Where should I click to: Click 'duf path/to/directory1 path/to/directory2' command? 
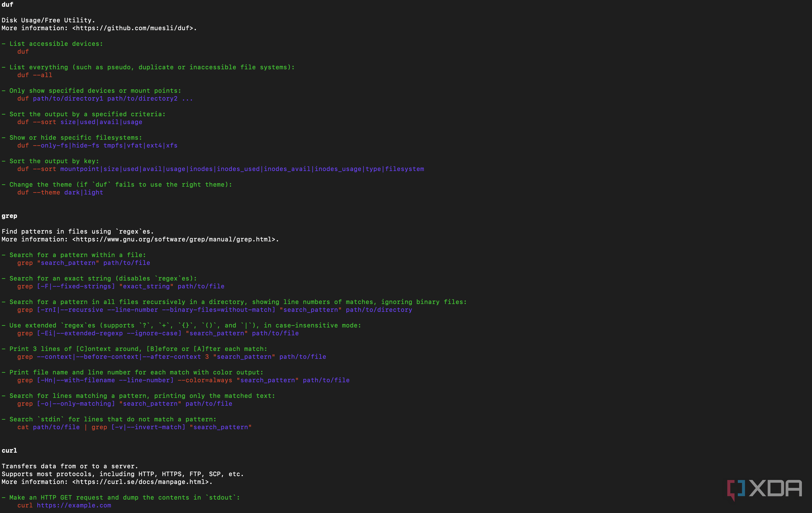[x=105, y=98]
